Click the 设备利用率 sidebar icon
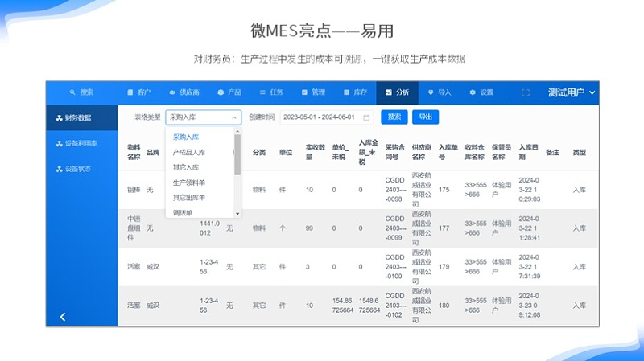The width and height of the screenshot is (644, 361). pyautogui.click(x=59, y=143)
